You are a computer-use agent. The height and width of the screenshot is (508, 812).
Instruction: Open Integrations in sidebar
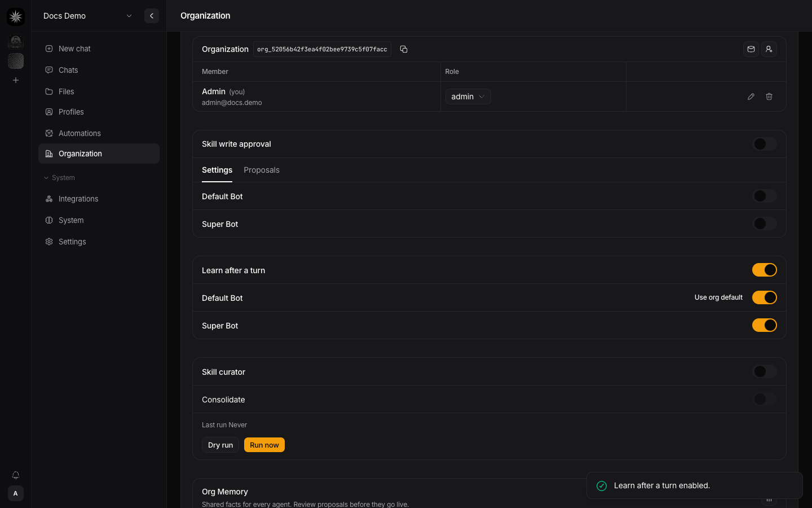(x=99, y=199)
